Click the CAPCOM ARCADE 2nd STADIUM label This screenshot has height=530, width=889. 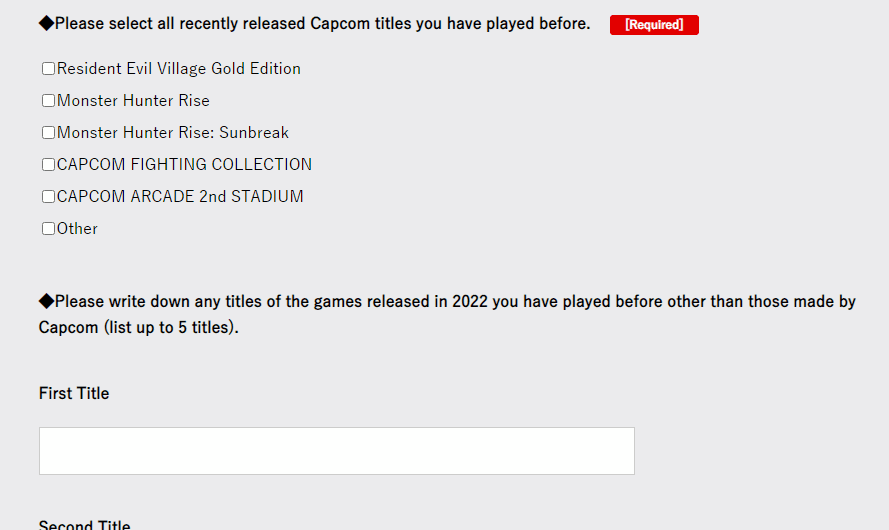coord(180,196)
